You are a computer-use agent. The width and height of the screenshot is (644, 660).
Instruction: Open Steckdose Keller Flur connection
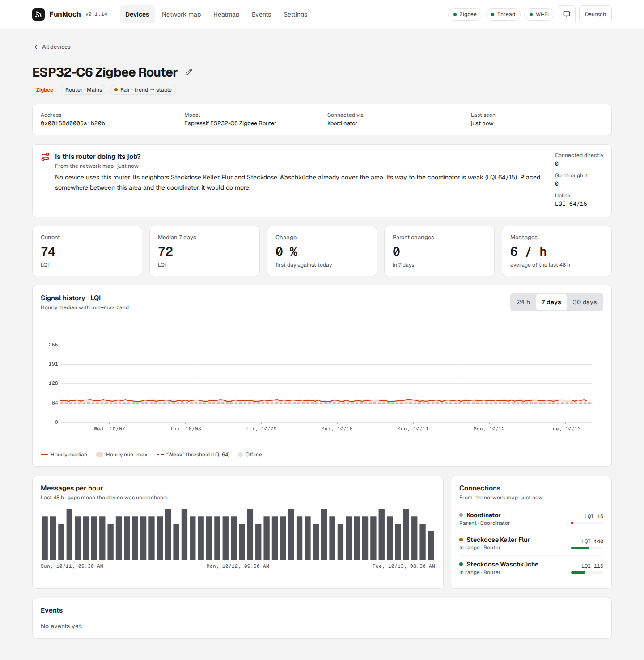point(531,544)
